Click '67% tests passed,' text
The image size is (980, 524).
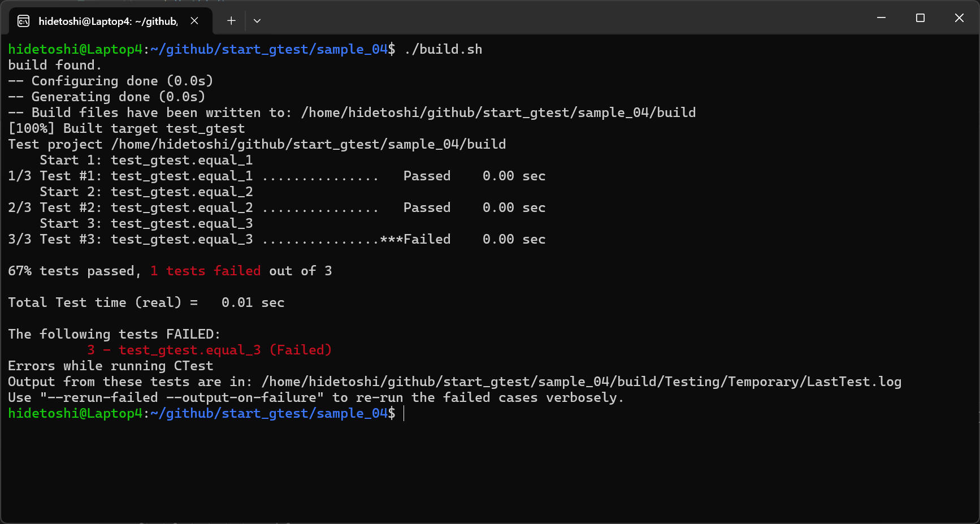tap(75, 271)
